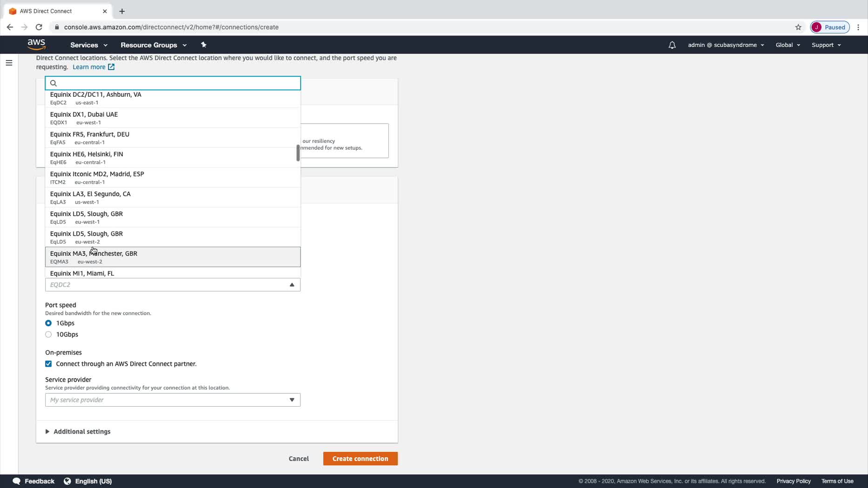This screenshot has height=488, width=868.
Task: Choose Equinix LA3, El Segundo, CA location
Action: click(173, 198)
